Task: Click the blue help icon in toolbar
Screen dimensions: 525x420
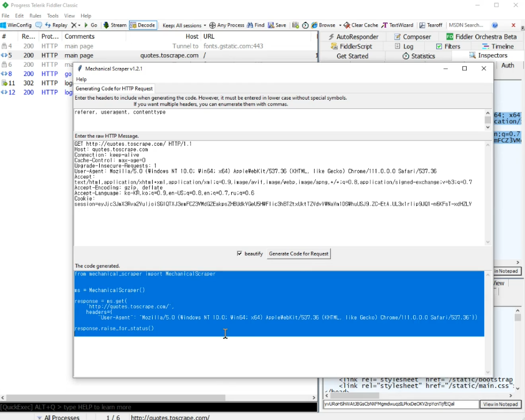Action: coord(495,25)
